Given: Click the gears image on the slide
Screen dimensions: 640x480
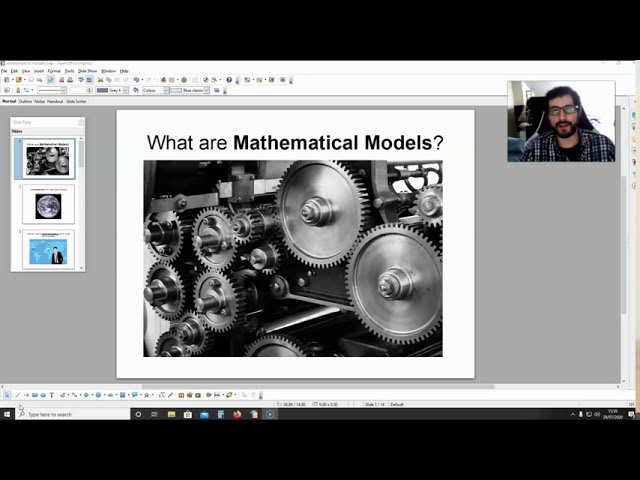Looking at the screenshot, I should pyautogui.click(x=293, y=258).
